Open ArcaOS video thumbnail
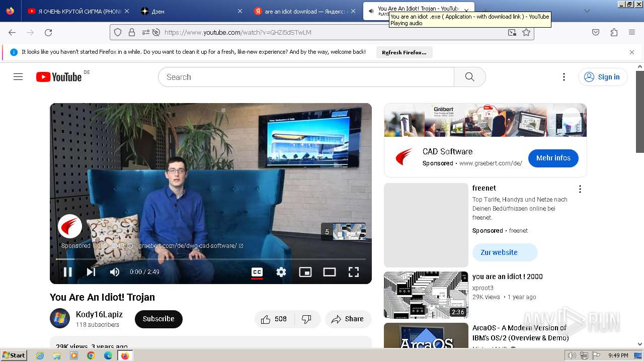 (x=426, y=335)
